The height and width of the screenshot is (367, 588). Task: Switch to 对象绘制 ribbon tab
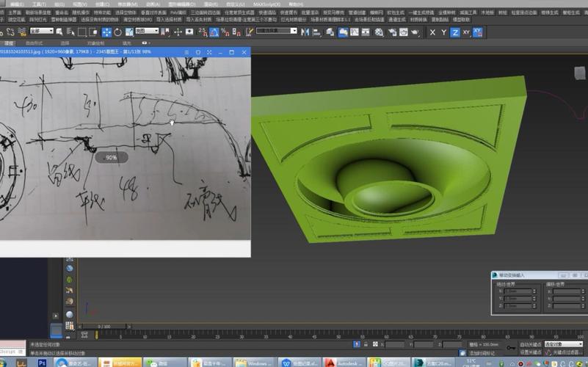95,43
